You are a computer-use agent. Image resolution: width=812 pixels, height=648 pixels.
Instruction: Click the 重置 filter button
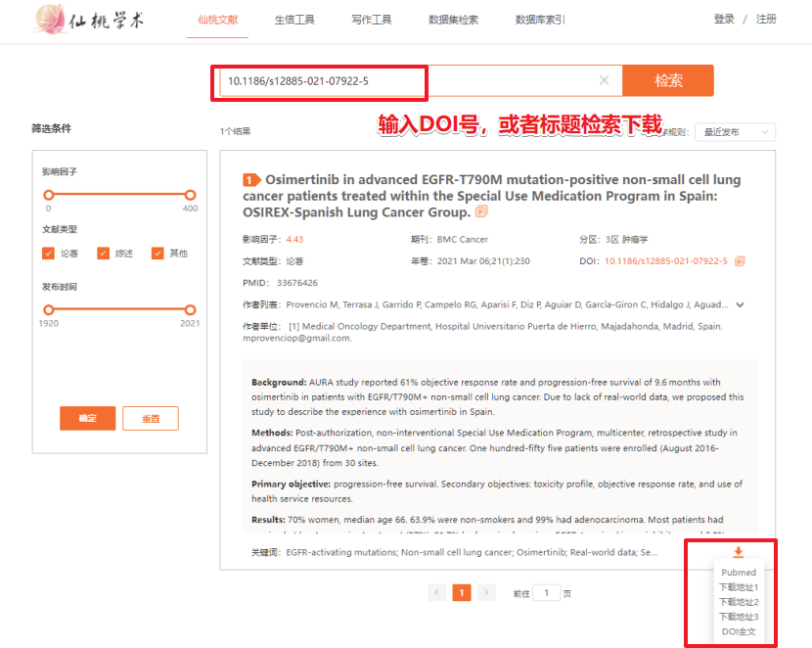point(151,418)
